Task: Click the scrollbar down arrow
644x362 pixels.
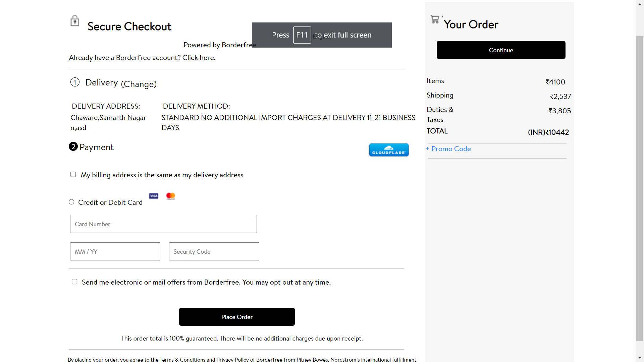Action: coord(640,357)
